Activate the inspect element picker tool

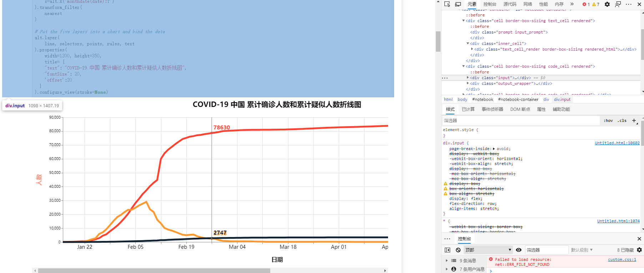(x=447, y=4)
